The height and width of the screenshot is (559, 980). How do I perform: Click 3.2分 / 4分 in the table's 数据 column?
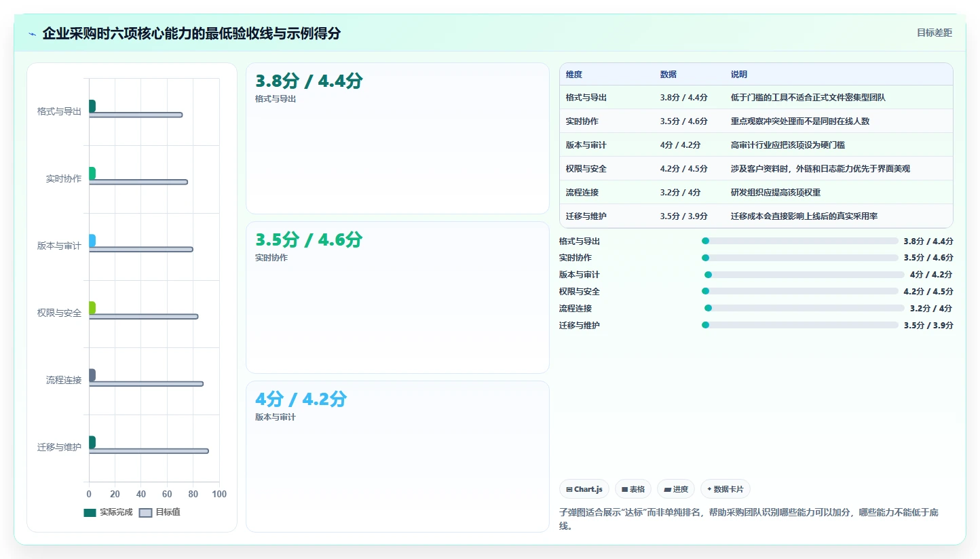coord(680,193)
